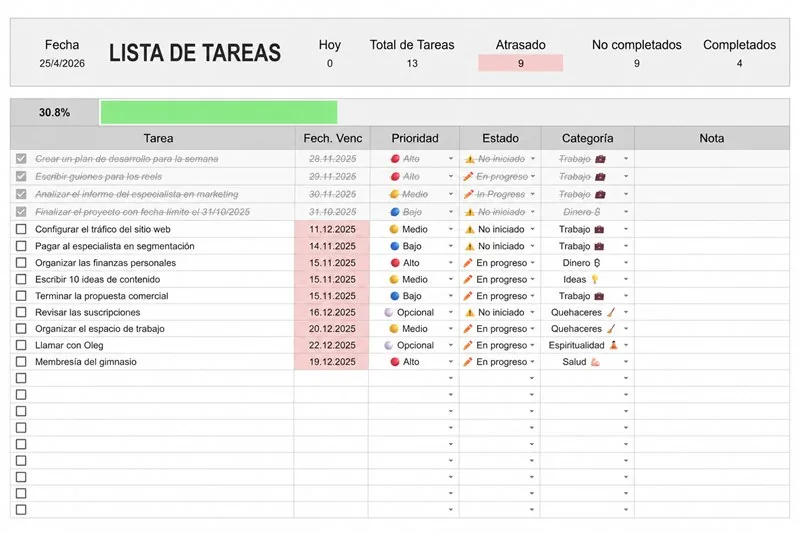Select the 22.12.2025 due date cell

coord(332,345)
